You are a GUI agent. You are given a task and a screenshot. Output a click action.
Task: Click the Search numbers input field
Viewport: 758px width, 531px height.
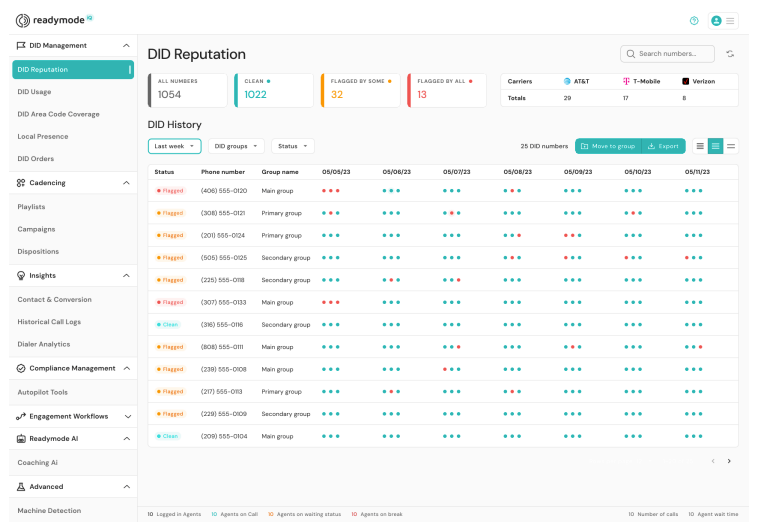674,54
